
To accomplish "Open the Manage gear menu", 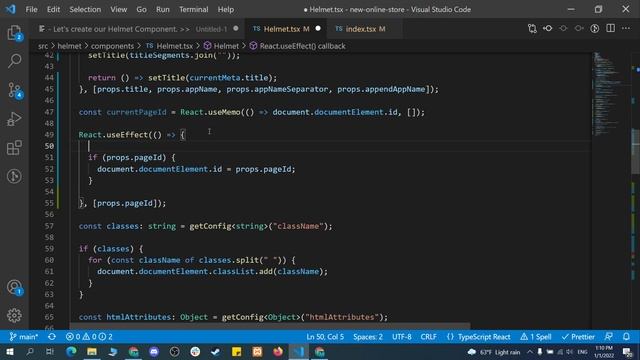I will pos(14,315).
